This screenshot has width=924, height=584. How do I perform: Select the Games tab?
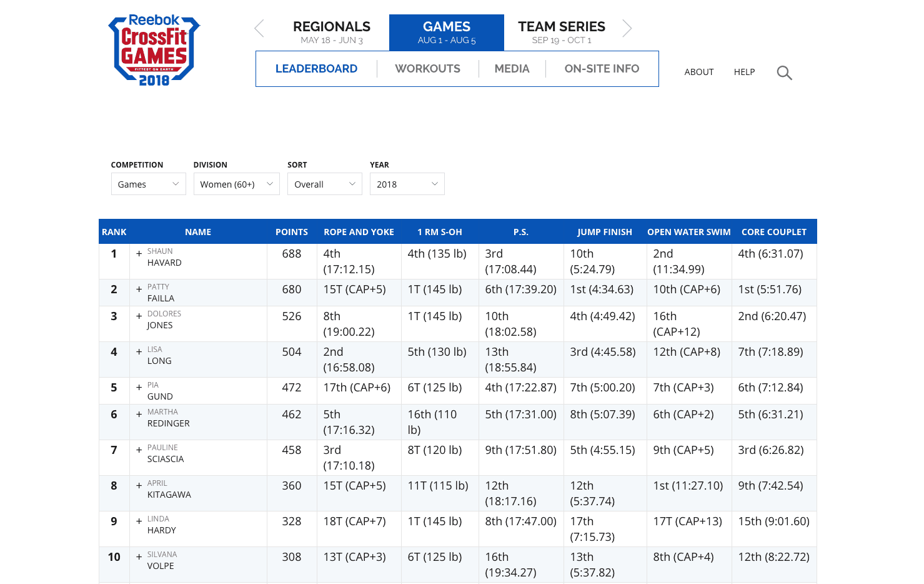[446, 32]
